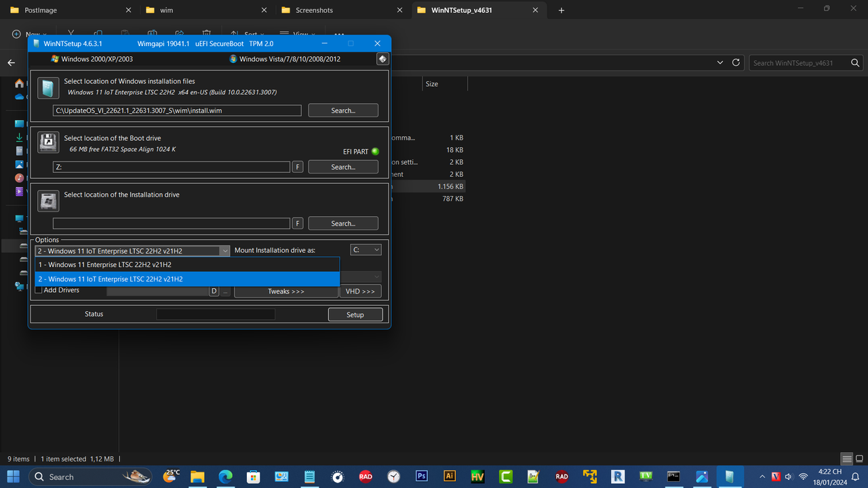Go back in File Explorer

[11, 62]
